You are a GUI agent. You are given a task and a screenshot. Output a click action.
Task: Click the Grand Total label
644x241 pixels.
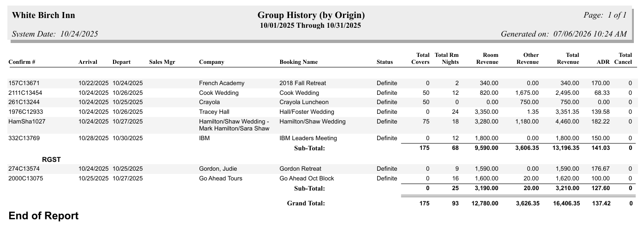[x=306, y=203]
